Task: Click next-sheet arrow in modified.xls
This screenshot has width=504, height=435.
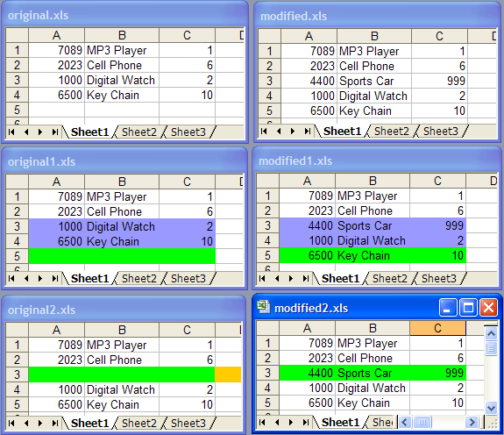Action: tap(293, 132)
